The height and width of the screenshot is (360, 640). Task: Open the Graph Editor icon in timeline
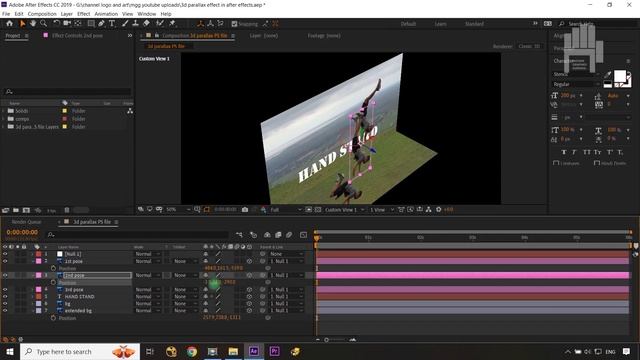303,235
